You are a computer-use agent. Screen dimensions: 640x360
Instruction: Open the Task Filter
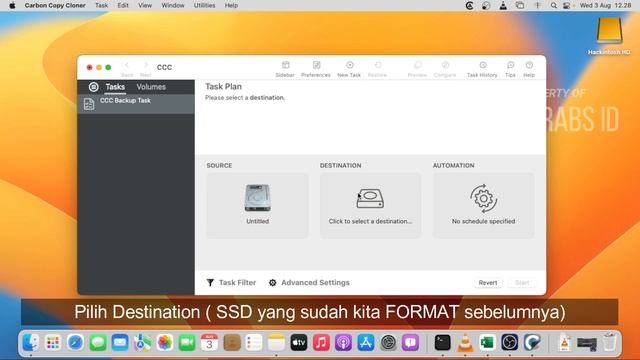[231, 282]
